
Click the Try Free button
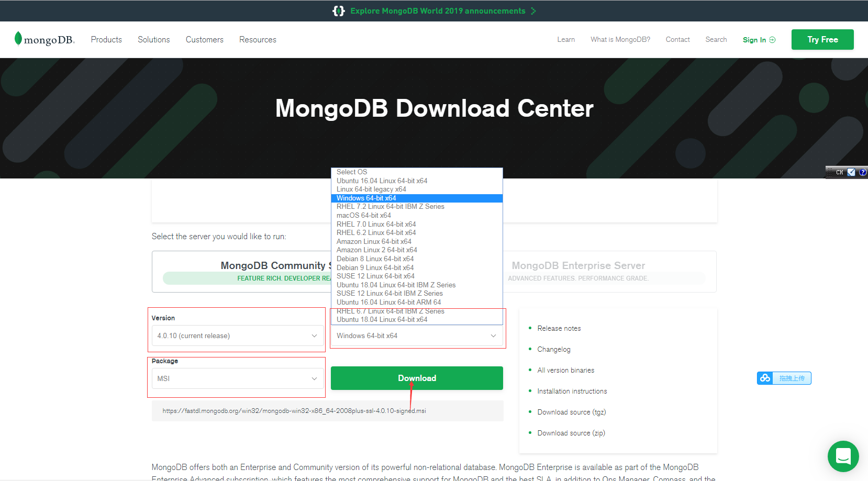[x=822, y=39]
